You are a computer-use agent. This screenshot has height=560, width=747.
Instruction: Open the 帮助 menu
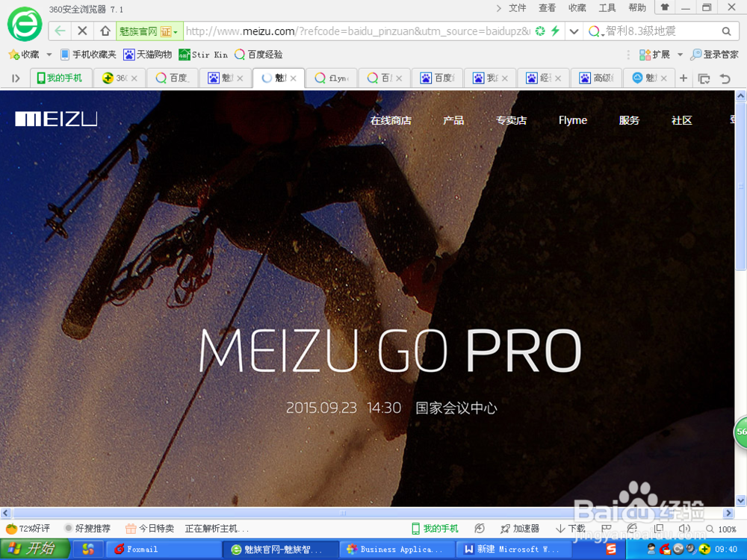pos(637,7)
